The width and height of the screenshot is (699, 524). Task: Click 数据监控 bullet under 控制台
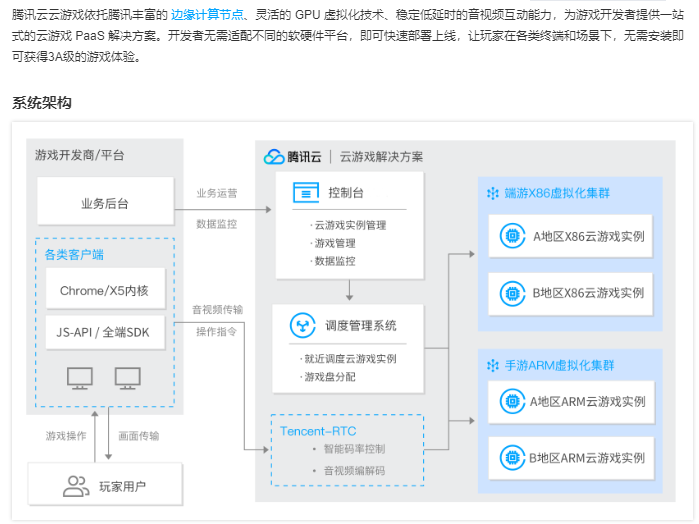(x=335, y=261)
